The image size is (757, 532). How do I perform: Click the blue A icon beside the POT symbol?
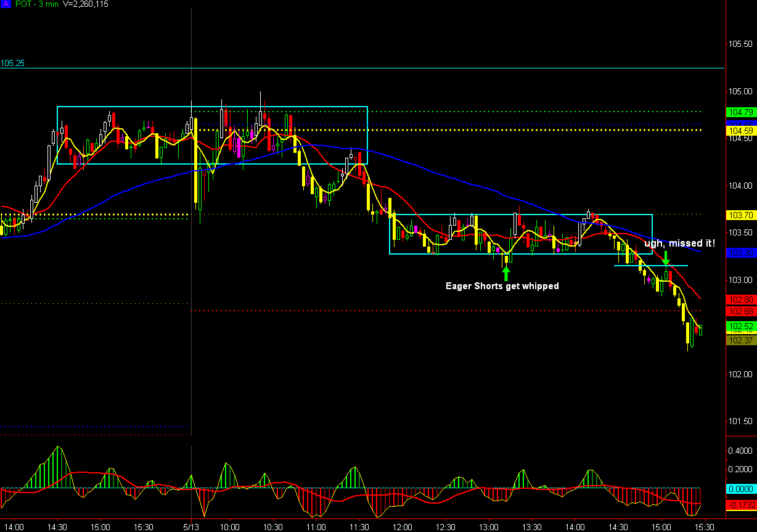4,4
